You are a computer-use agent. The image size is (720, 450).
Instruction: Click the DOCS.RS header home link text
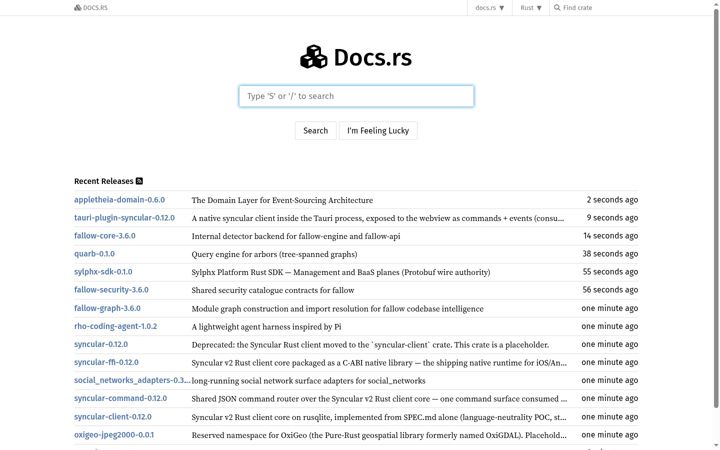(96, 8)
